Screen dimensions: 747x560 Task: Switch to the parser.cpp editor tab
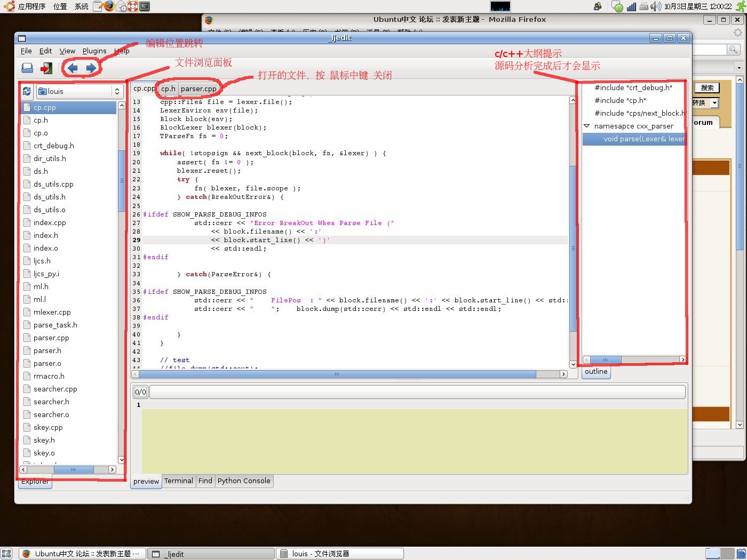198,89
